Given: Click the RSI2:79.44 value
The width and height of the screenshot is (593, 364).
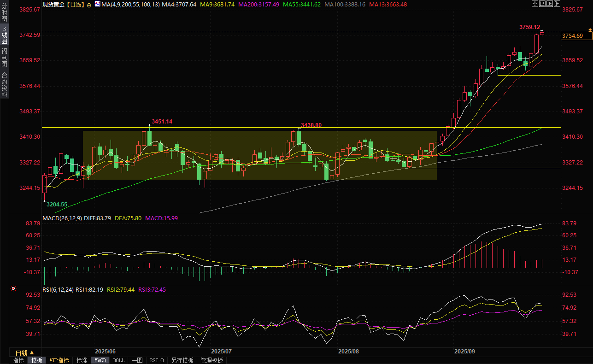Looking at the screenshot, I should 121,289.
